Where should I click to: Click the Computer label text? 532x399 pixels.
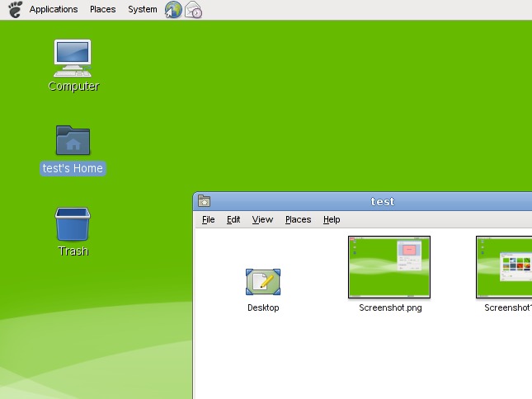[x=73, y=86]
